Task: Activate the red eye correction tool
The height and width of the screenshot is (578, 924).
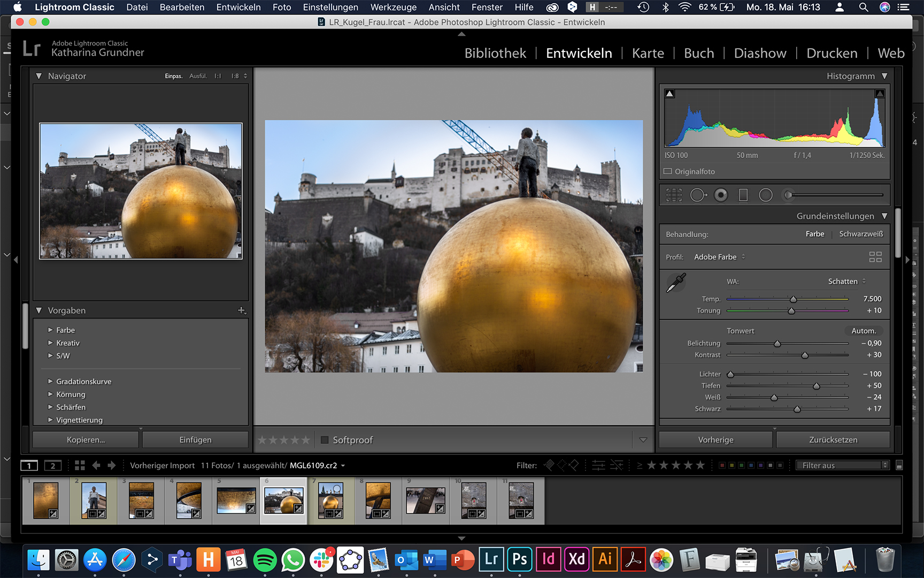Action: pyautogui.click(x=721, y=195)
